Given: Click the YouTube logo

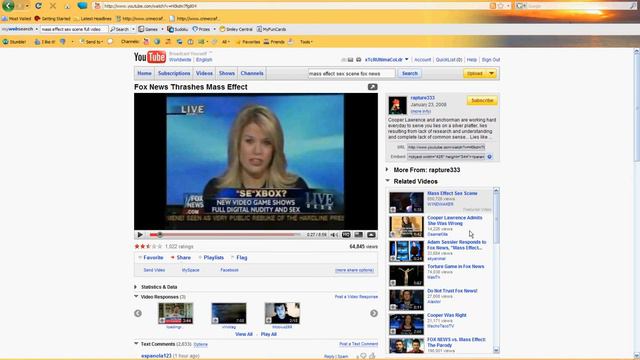Looking at the screenshot, I should tap(150, 57).
